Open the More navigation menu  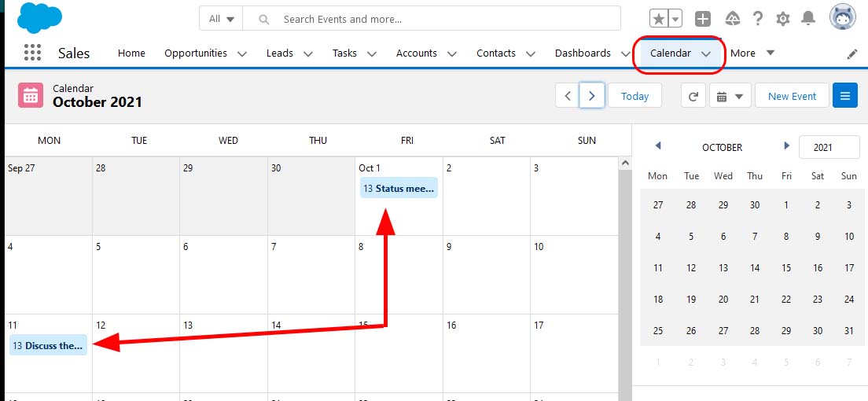pos(752,53)
